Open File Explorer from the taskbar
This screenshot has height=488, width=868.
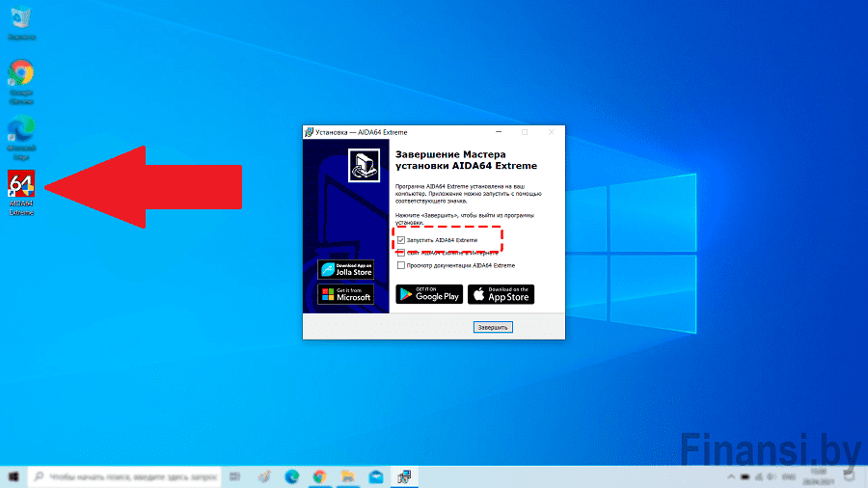point(347,477)
